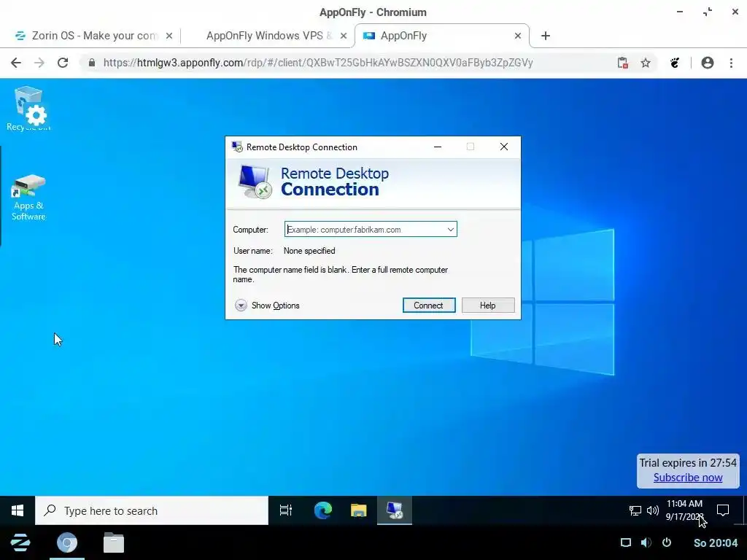Close the AppOnFly Windows VPS tab

[x=344, y=36]
